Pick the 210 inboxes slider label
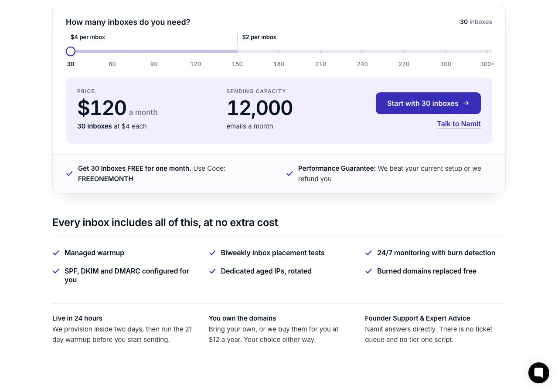 [320, 64]
